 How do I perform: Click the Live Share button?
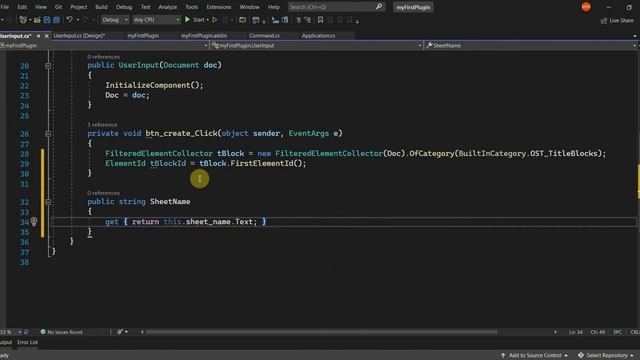coord(617,20)
